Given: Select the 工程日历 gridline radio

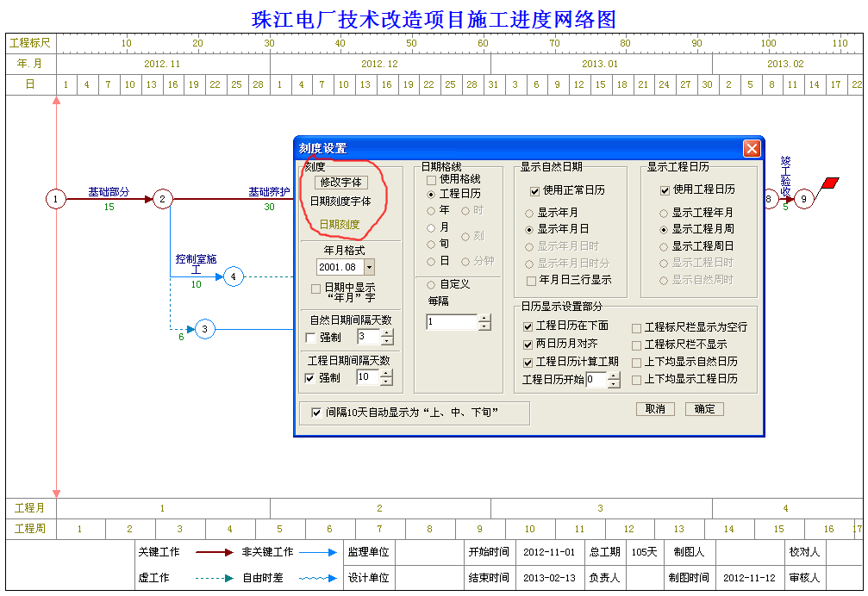Looking at the screenshot, I should click(x=431, y=195).
